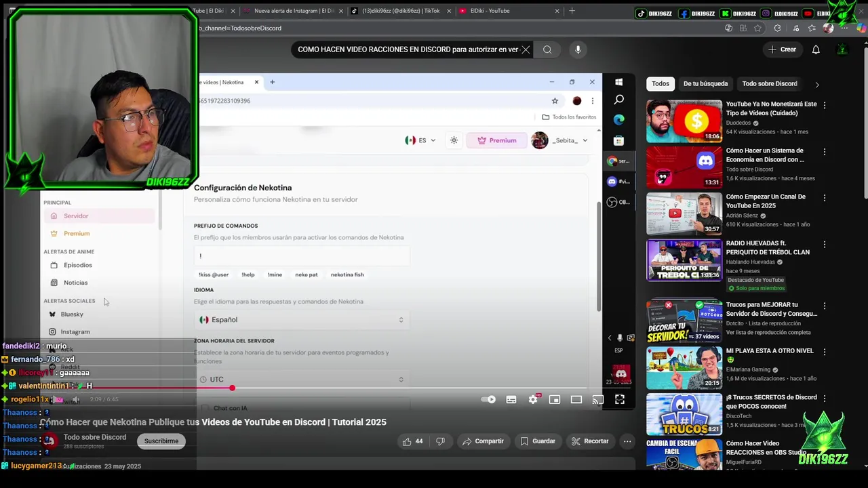The image size is (868, 488).
Task: Click the YouTube search magnifier button
Action: pyautogui.click(x=547, y=49)
